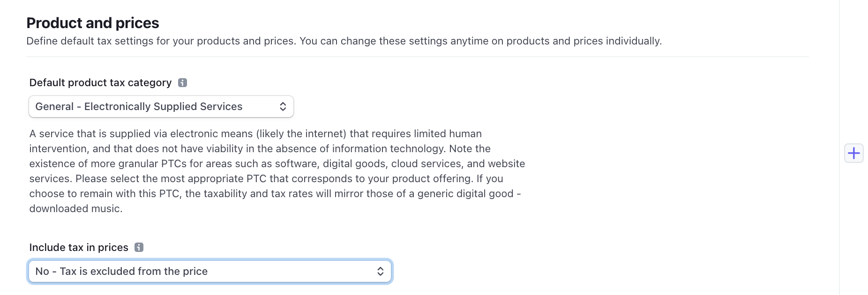Click the Product and prices heading
868x295 pixels.
point(92,22)
